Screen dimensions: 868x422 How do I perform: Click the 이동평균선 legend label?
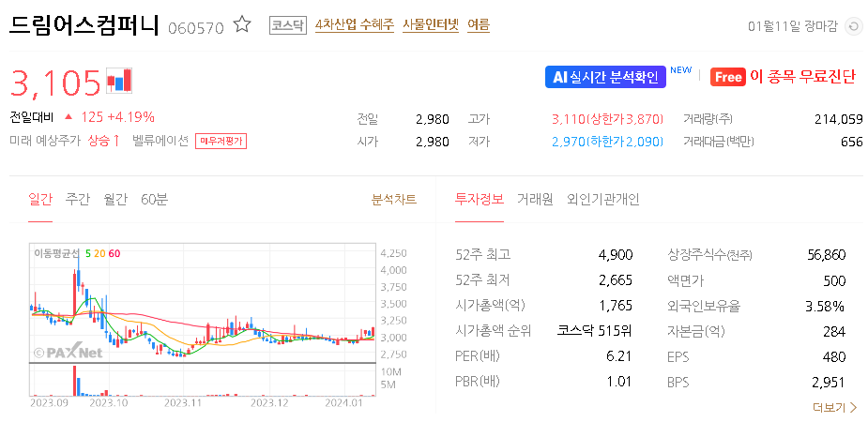coord(56,253)
